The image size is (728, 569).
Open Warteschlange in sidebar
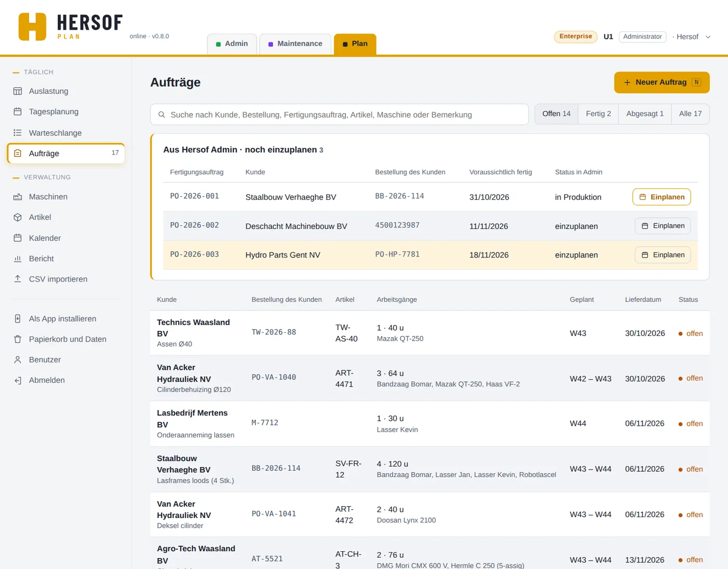click(x=66, y=133)
